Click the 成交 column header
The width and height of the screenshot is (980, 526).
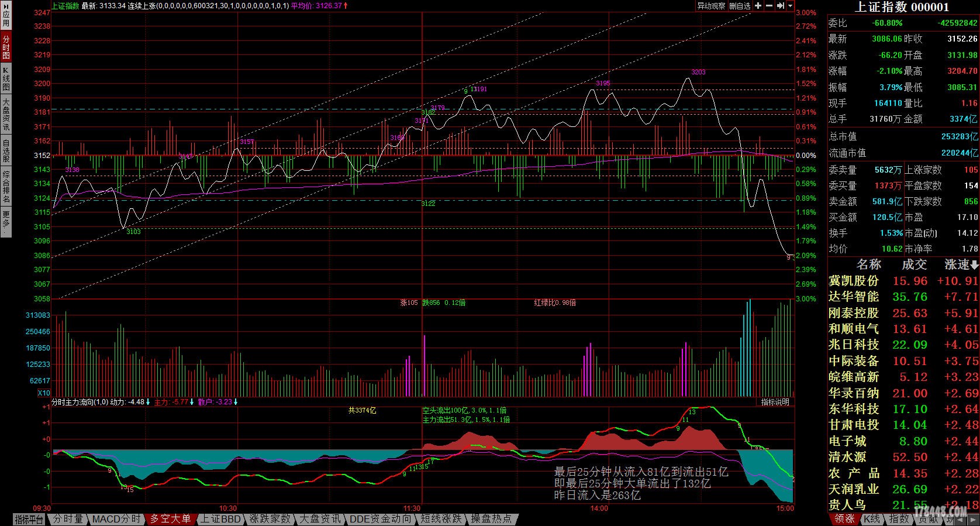coord(914,264)
